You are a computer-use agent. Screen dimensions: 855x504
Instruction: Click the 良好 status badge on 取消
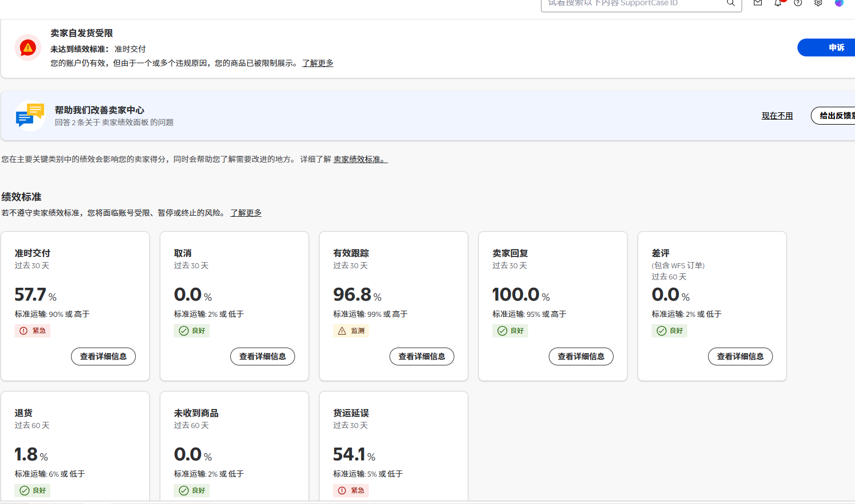[192, 331]
